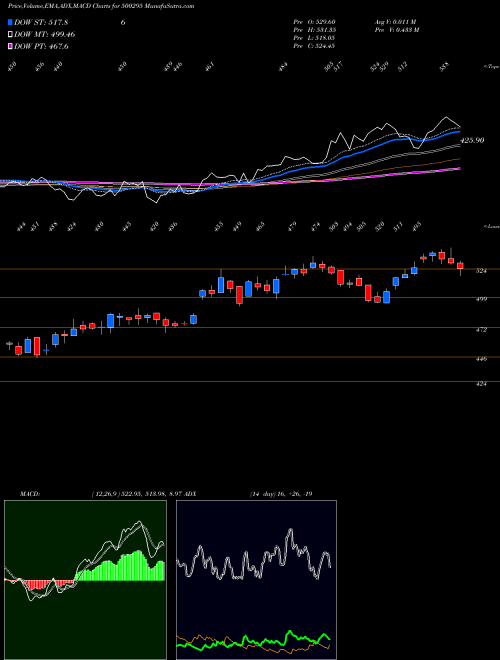The image size is (500, 660).
Task: Select the 'DOW MT: 499.46' legend text
Action: coord(45,34)
